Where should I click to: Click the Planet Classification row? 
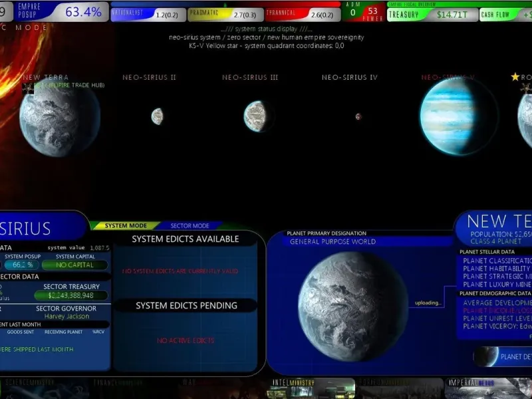[x=497, y=261]
